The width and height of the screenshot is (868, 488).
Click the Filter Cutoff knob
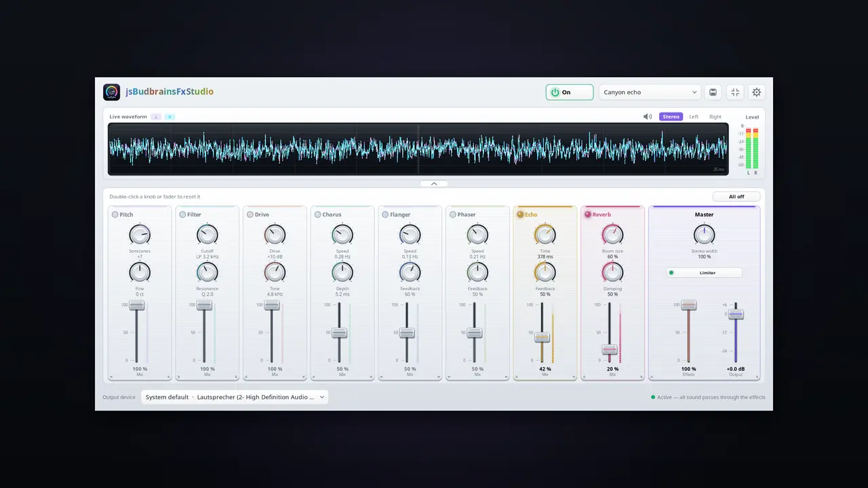207,235
